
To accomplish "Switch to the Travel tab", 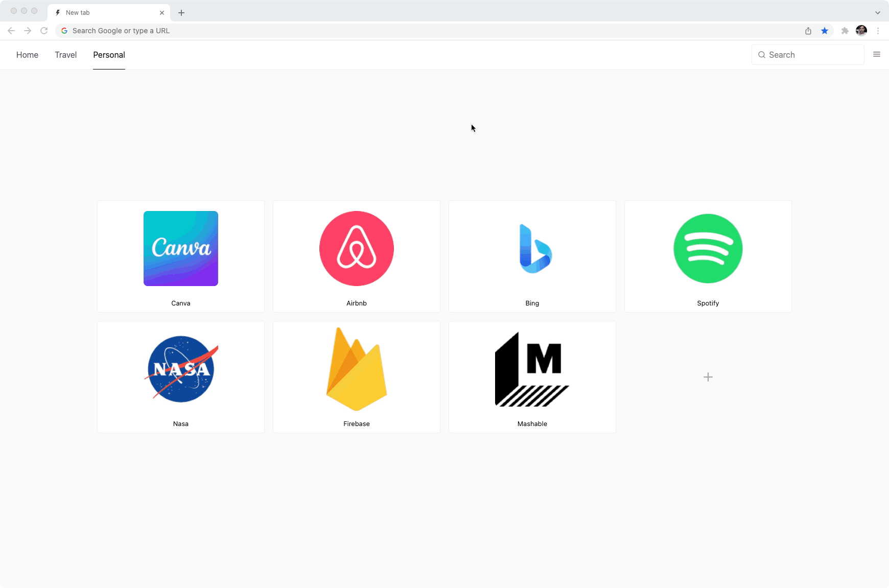I will coord(66,55).
